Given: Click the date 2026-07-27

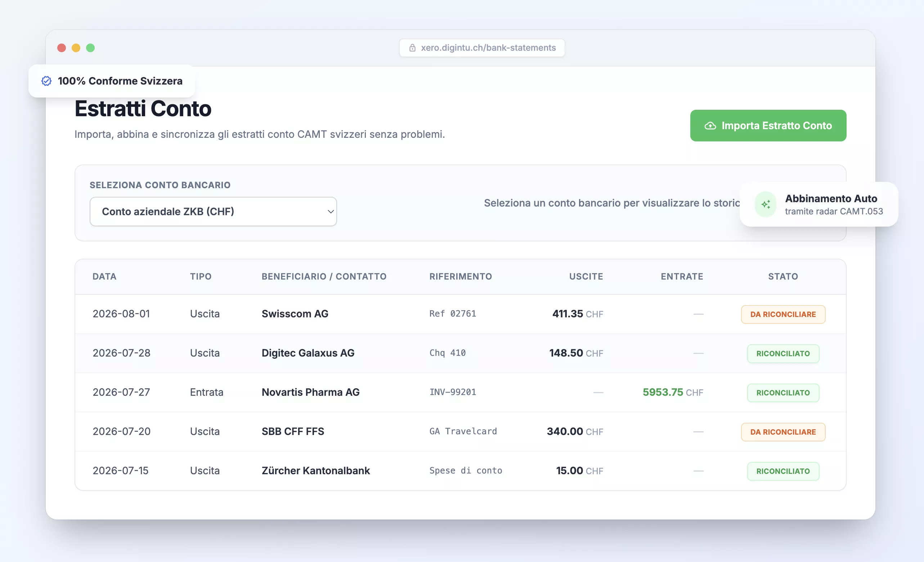Looking at the screenshot, I should [121, 392].
